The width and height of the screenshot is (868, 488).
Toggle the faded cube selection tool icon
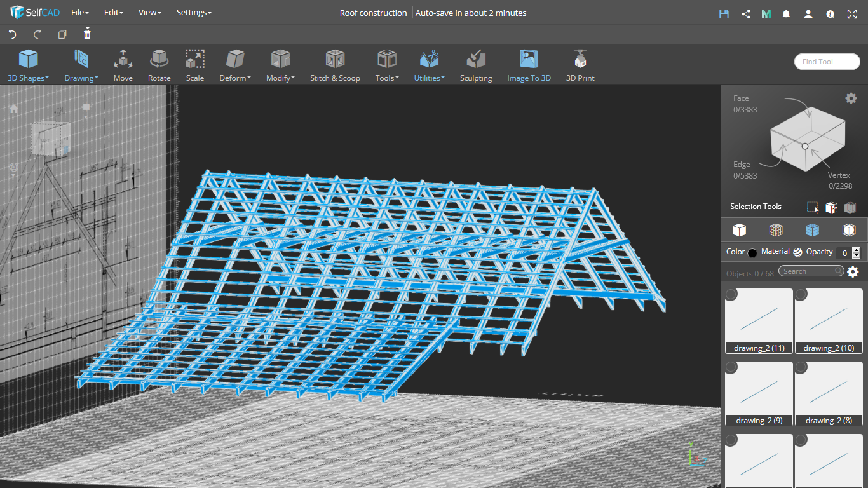(850, 207)
